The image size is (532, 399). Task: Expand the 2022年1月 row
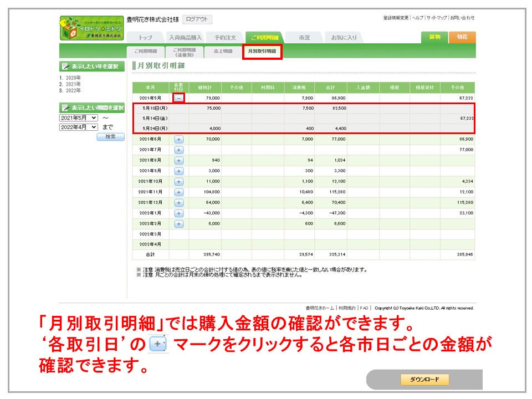point(178,213)
